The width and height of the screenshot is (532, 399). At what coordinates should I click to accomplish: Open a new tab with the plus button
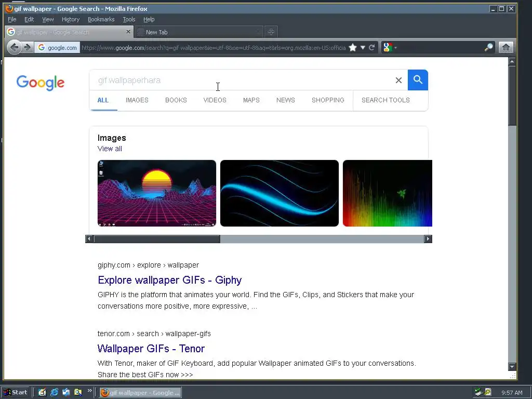pos(271,32)
